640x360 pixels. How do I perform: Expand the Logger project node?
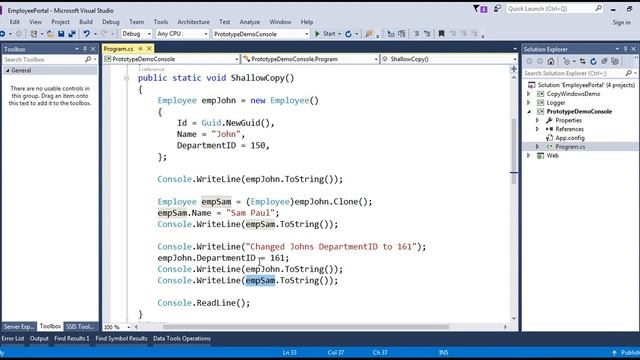(x=529, y=103)
